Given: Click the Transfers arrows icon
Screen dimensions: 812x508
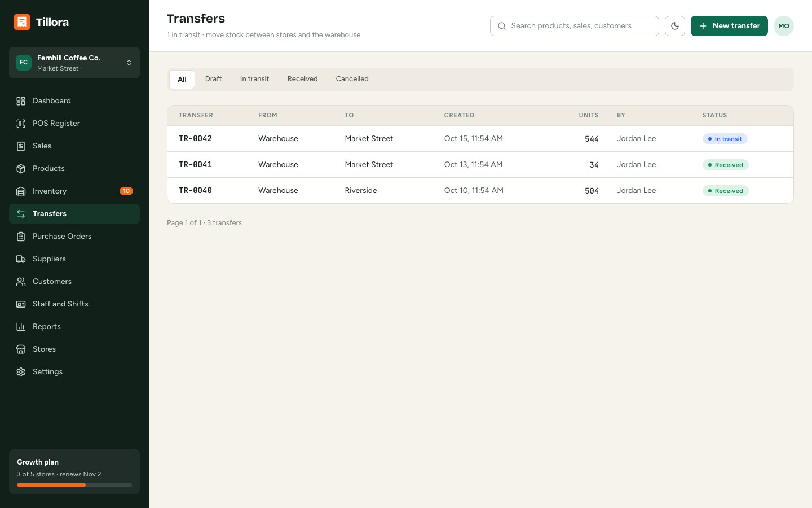Looking at the screenshot, I should (21, 214).
